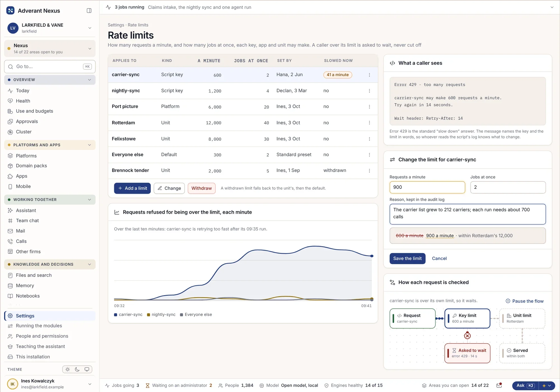Viewport: 560px width, 392px height.
Task: Click the Key limit flow node
Action: [467, 318]
